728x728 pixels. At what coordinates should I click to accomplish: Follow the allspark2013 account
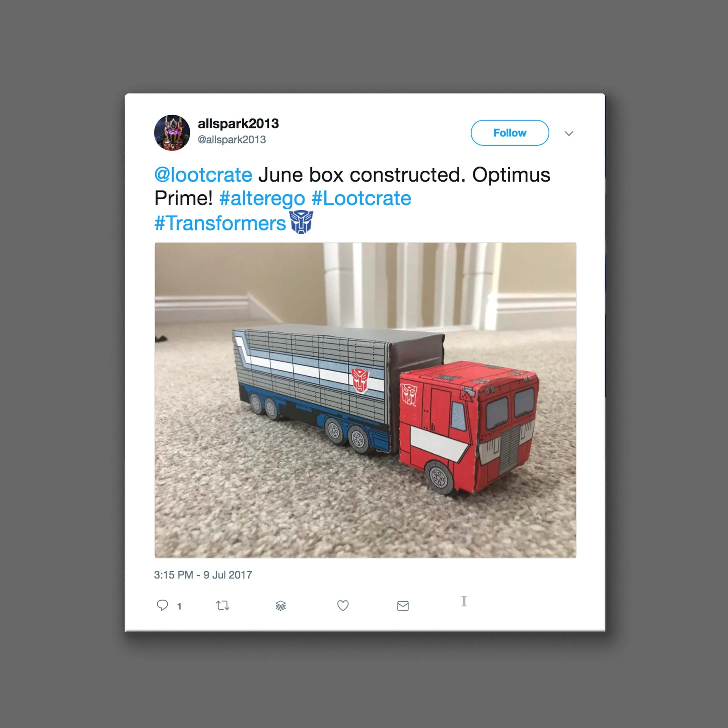509,132
